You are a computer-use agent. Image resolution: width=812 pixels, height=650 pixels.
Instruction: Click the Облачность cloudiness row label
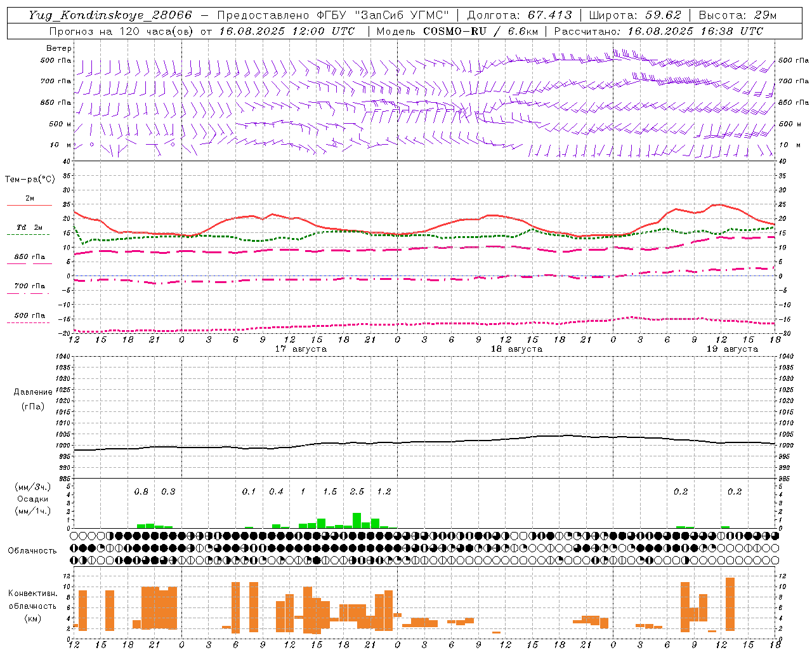(32, 550)
